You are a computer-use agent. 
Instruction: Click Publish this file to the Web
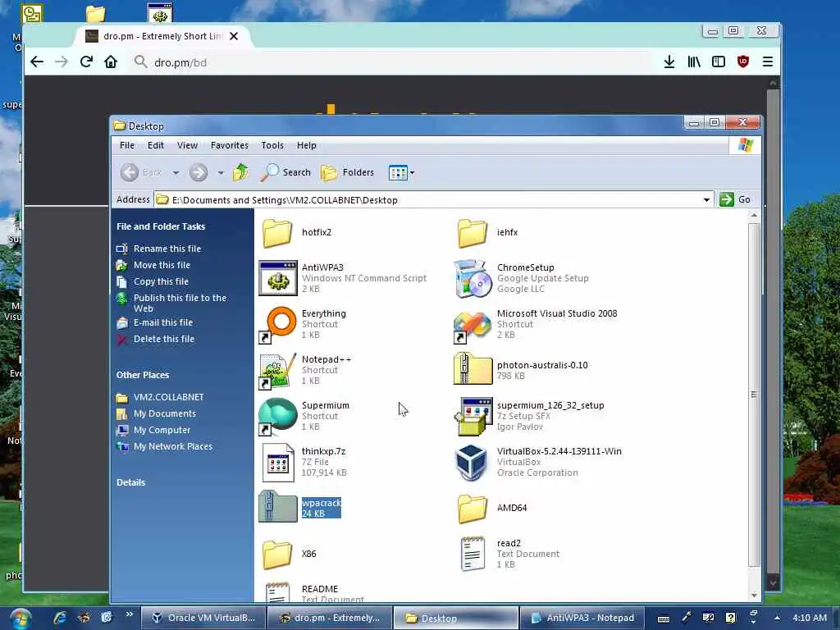[x=180, y=304]
